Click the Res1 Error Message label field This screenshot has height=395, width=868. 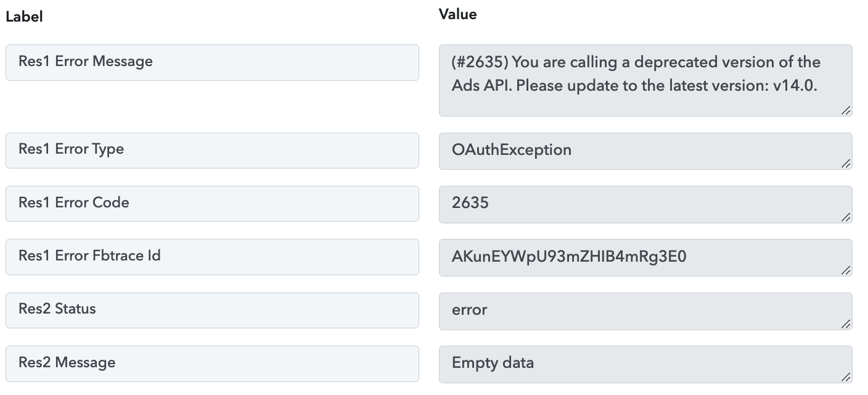(x=212, y=62)
